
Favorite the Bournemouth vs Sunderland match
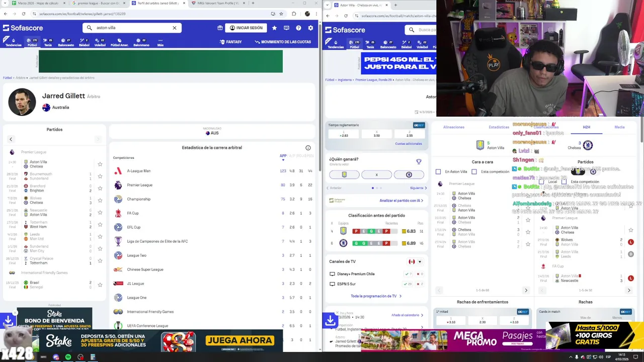tap(100, 176)
